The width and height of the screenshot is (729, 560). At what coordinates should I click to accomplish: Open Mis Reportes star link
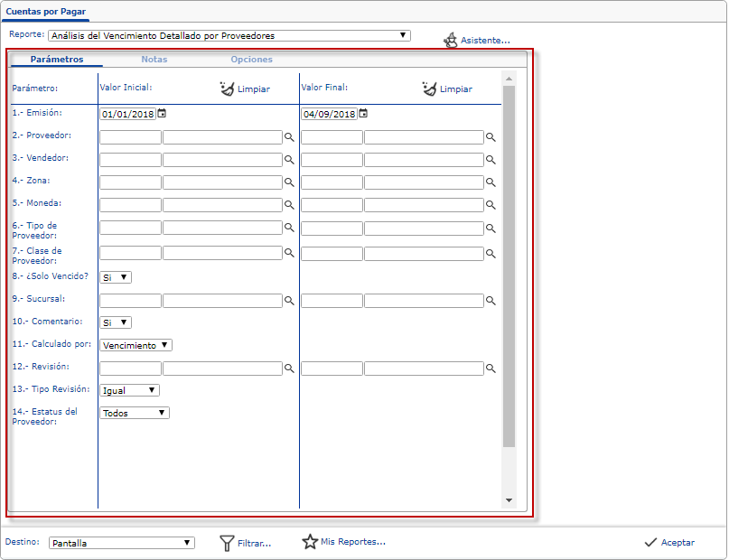[310, 542]
